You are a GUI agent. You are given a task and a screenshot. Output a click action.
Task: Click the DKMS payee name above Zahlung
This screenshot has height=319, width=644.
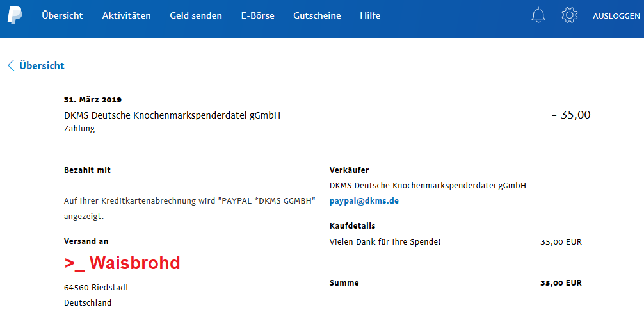click(172, 115)
